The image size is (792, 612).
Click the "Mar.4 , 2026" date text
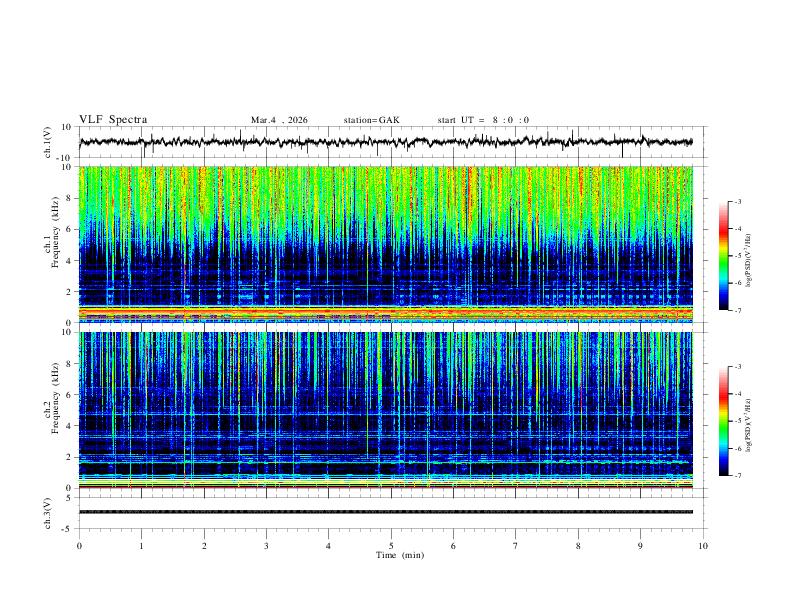(x=279, y=120)
